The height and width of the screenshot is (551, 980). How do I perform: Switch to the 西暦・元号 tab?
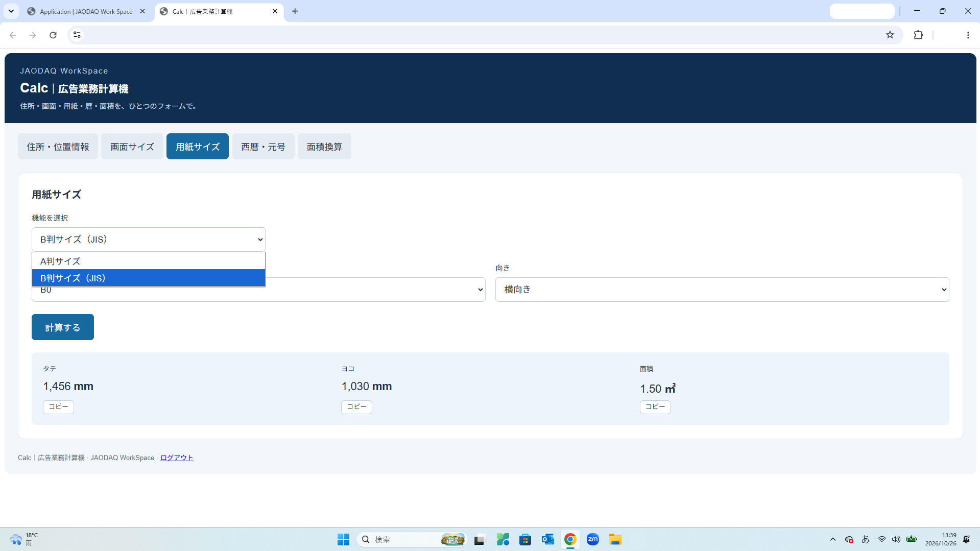(x=264, y=147)
